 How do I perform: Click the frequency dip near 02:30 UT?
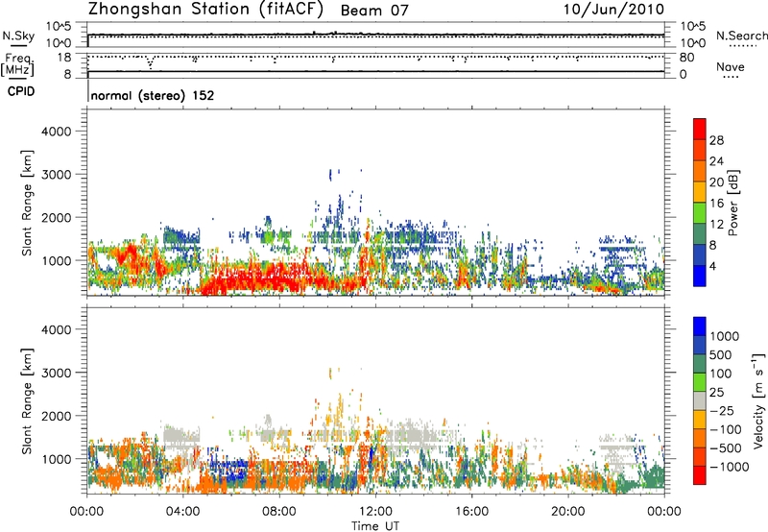point(150,62)
